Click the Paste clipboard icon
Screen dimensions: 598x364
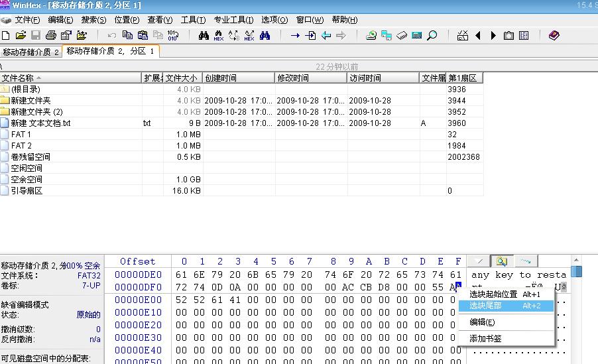pyautogui.click(x=143, y=36)
